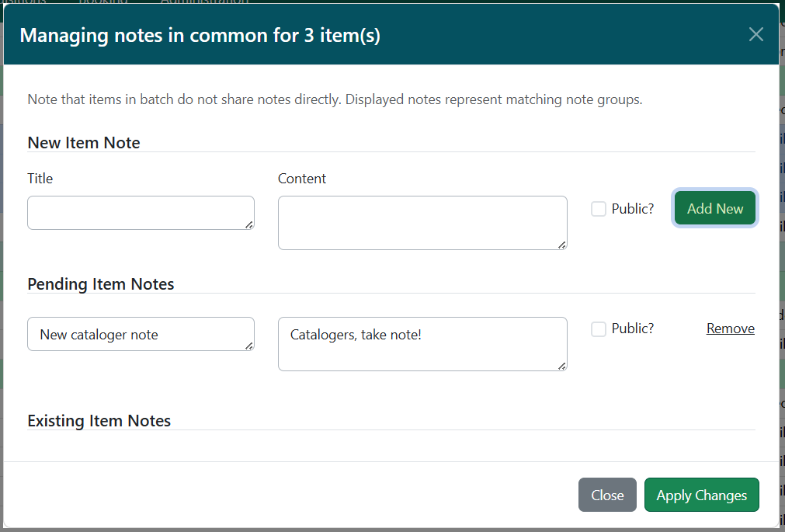Remove the pending New cataloger note

pos(729,329)
